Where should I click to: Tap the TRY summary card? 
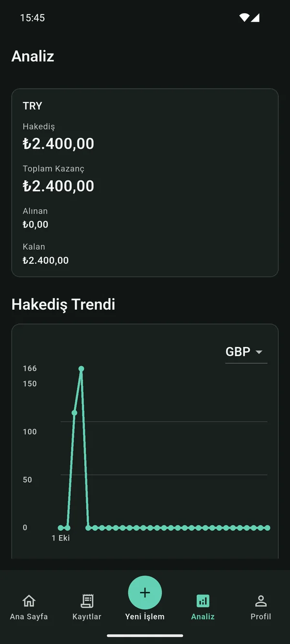(145, 183)
